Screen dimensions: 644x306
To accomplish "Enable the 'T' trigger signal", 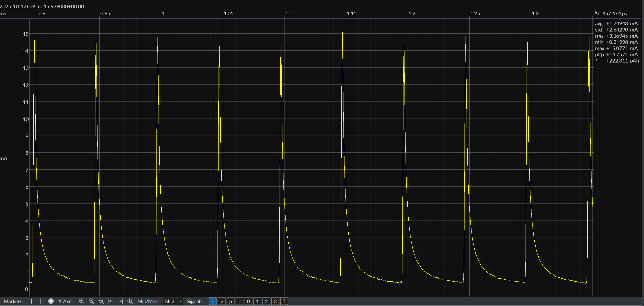I will point(284,301).
